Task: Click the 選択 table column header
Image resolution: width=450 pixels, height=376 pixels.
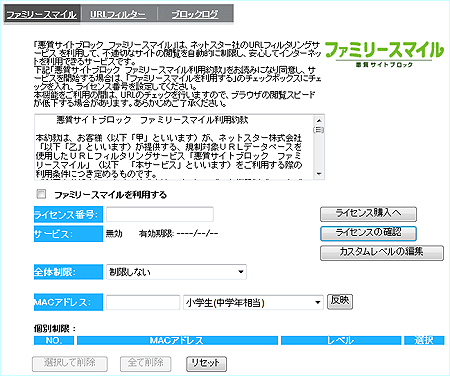Action: tap(424, 340)
